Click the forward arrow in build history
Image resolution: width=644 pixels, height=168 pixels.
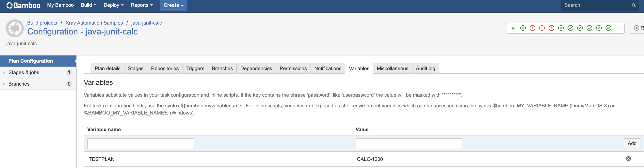point(619,28)
